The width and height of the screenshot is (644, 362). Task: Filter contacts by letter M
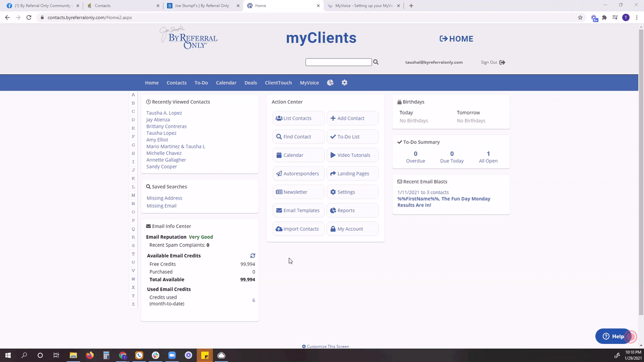[x=133, y=195]
